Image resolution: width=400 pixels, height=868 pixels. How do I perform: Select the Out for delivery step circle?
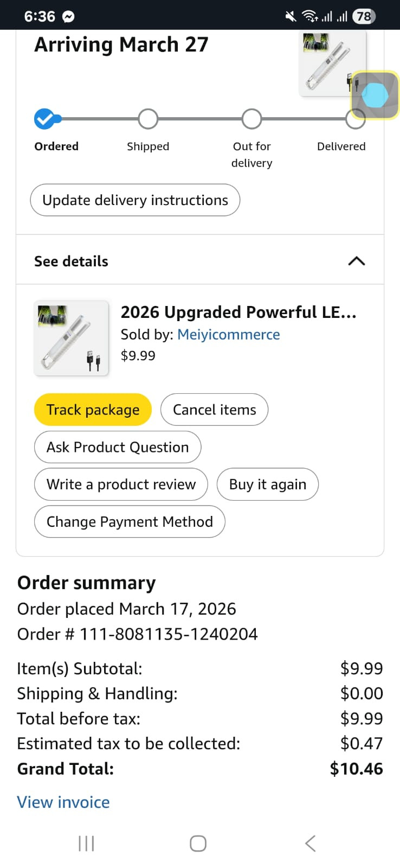click(x=251, y=119)
